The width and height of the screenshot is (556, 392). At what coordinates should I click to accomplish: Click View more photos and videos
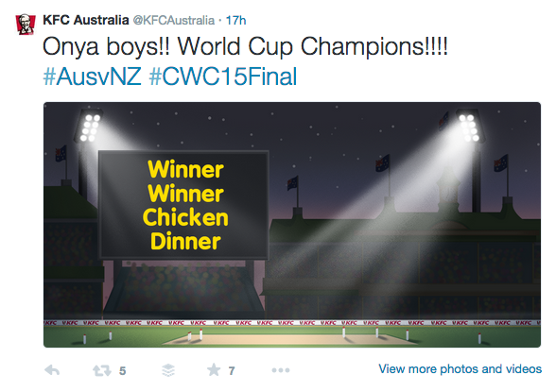(460, 369)
